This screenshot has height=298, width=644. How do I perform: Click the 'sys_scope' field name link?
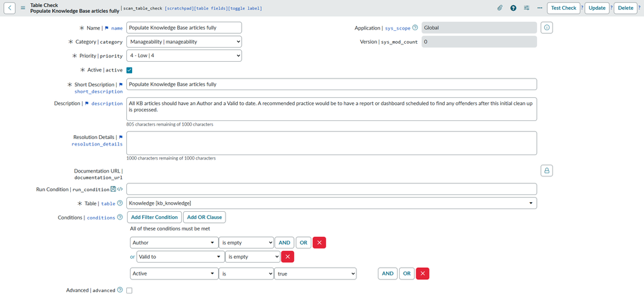point(398,28)
